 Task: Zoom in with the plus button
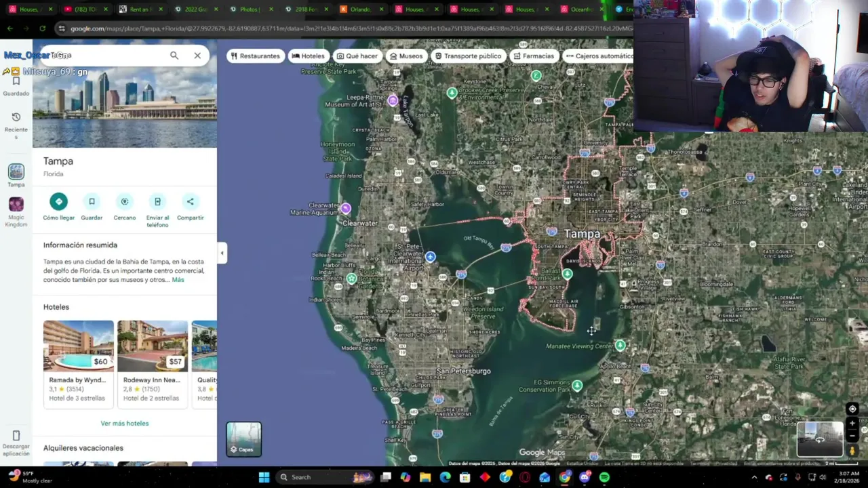pyautogui.click(x=852, y=424)
